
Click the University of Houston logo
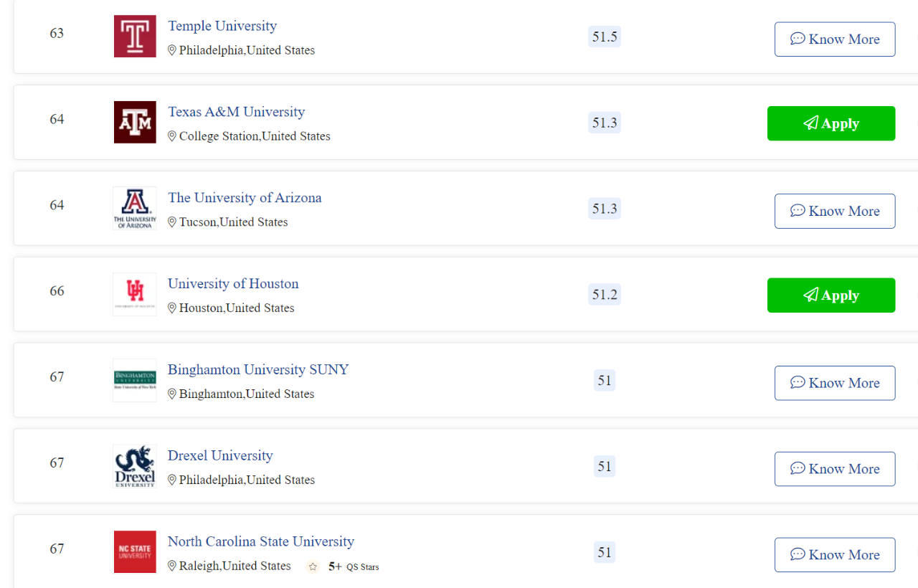pos(135,295)
